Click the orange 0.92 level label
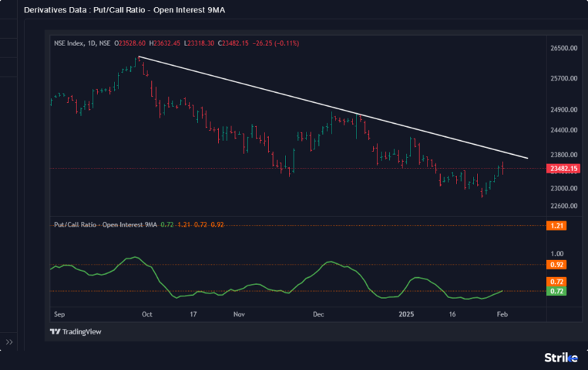Viewport: 588px width, 370px height. (556, 265)
